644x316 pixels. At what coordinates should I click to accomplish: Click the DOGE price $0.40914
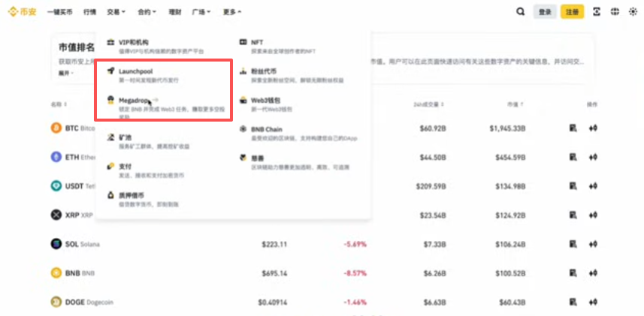tap(272, 302)
